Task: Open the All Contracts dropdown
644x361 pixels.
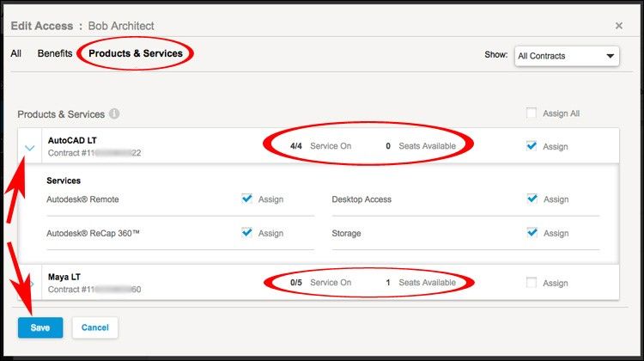Action: click(x=567, y=56)
